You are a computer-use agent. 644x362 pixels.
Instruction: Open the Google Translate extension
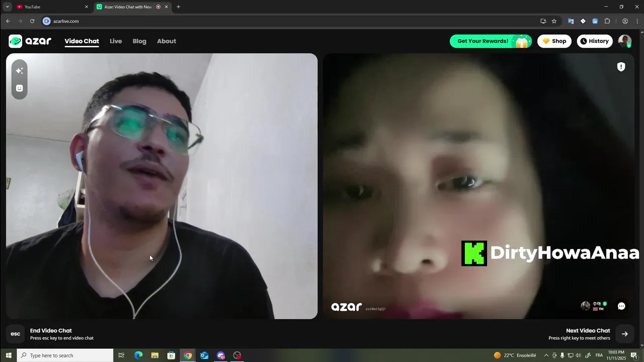pyautogui.click(x=571, y=21)
